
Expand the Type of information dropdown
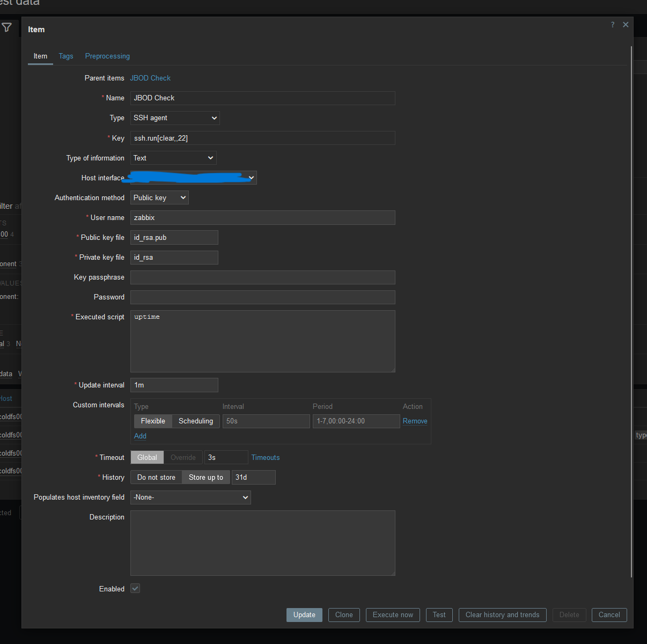point(173,158)
